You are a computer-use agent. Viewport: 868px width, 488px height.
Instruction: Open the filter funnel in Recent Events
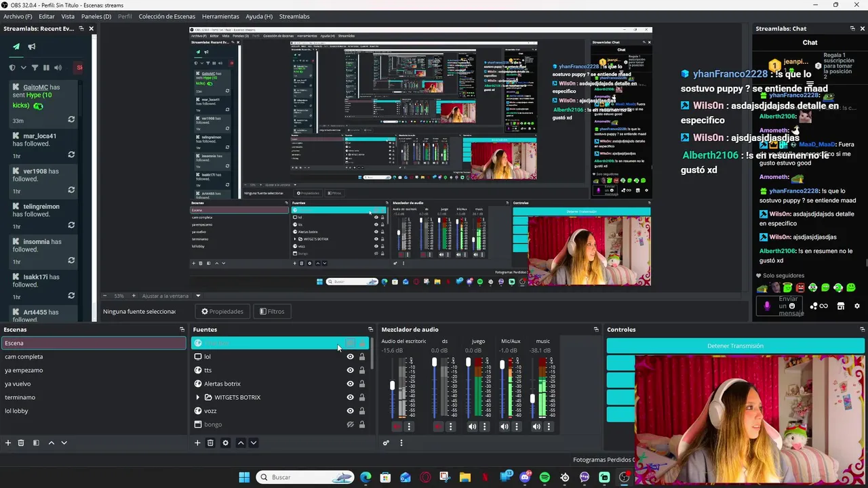point(35,68)
